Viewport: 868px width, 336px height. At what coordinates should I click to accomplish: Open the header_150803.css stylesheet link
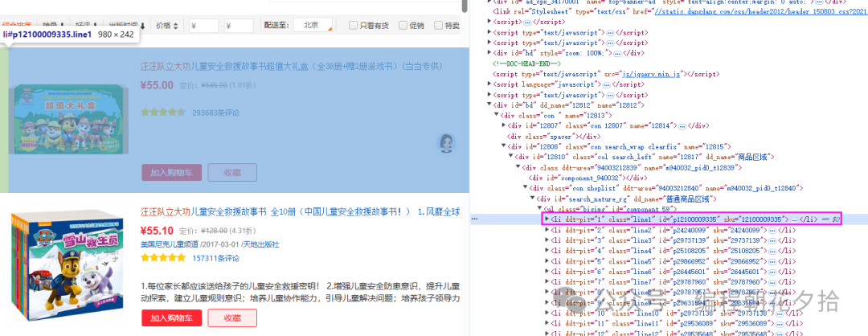[x=760, y=10]
